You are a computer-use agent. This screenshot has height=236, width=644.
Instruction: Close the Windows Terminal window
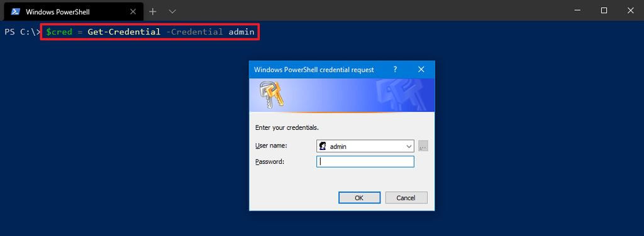click(x=630, y=11)
